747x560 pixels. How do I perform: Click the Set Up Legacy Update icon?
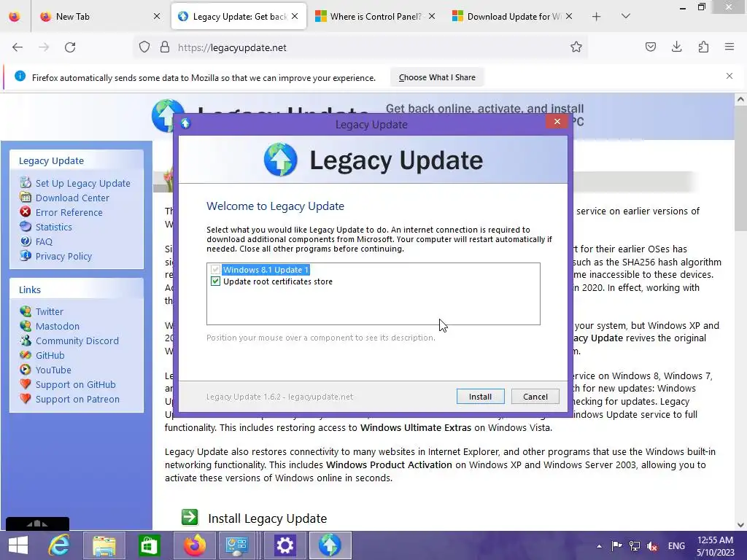pos(26,182)
